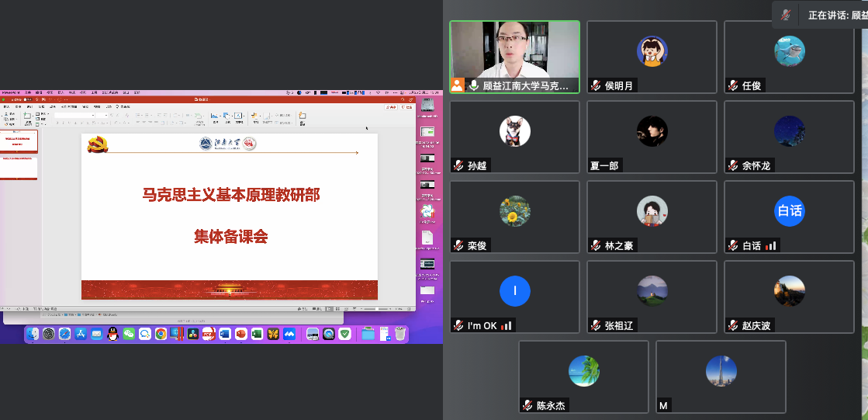
Task: Click the active microphone icon beside 顾益
Action: pyautogui.click(x=473, y=85)
